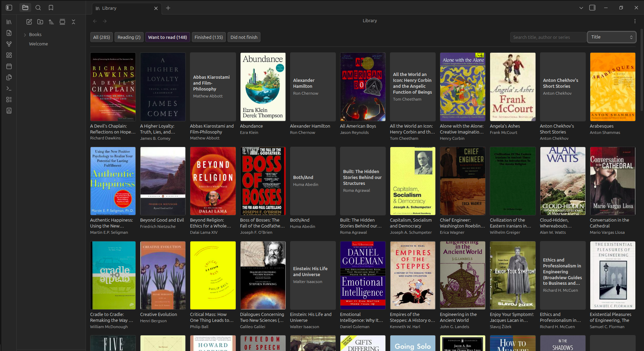This screenshot has width=644, height=351.
Task: Click the 'Abbas Kiarostami and Film-Philosophy' title below card
Action: (212, 129)
